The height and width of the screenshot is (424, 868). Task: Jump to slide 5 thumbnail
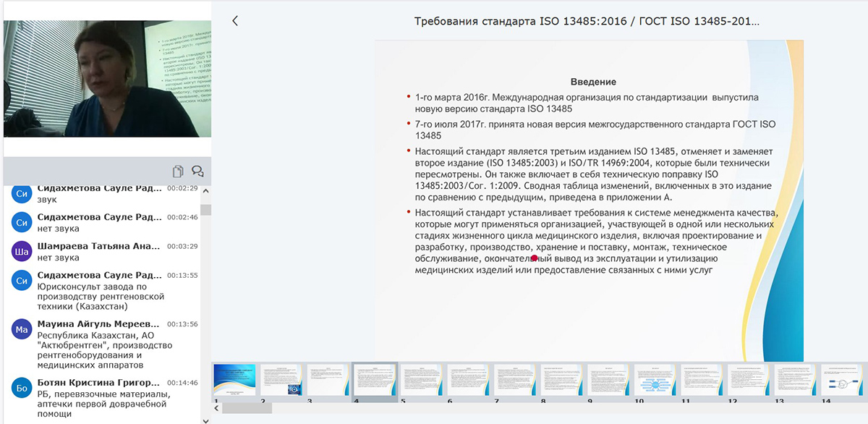(421, 380)
